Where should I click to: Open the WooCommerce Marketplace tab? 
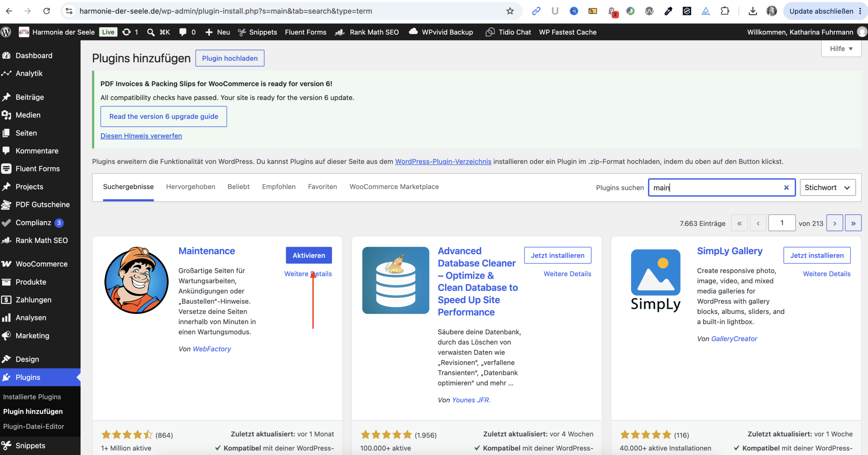coord(394,187)
